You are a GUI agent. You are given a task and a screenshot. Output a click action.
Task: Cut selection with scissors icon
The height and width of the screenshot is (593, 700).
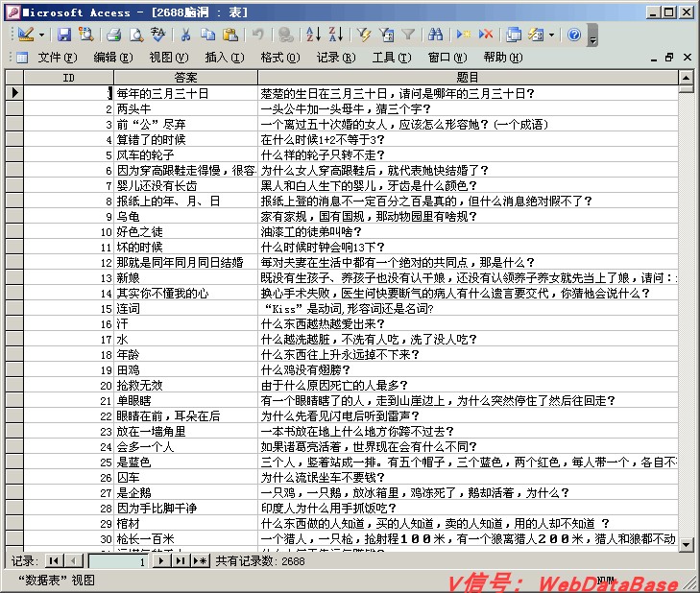tap(185, 35)
